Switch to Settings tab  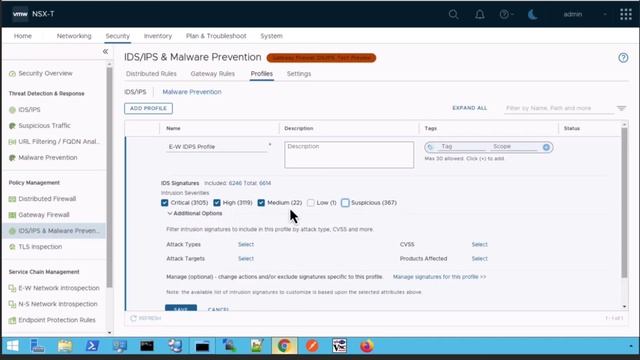pos(299,74)
